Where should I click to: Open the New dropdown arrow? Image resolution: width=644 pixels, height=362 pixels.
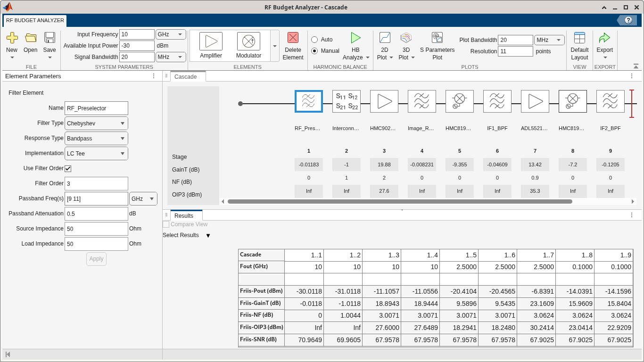[x=12, y=58]
